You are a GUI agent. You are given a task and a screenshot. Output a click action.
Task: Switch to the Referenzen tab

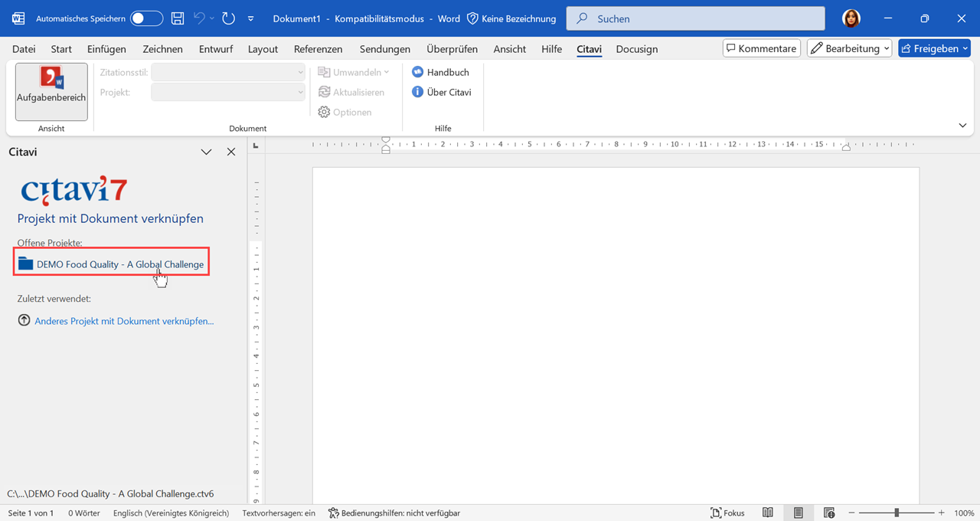click(318, 49)
